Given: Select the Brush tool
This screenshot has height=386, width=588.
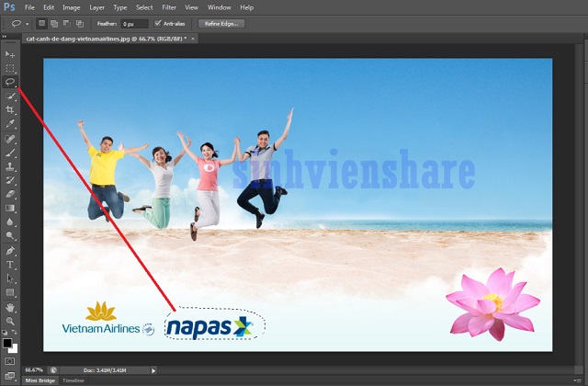Looking at the screenshot, I should (10, 153).
